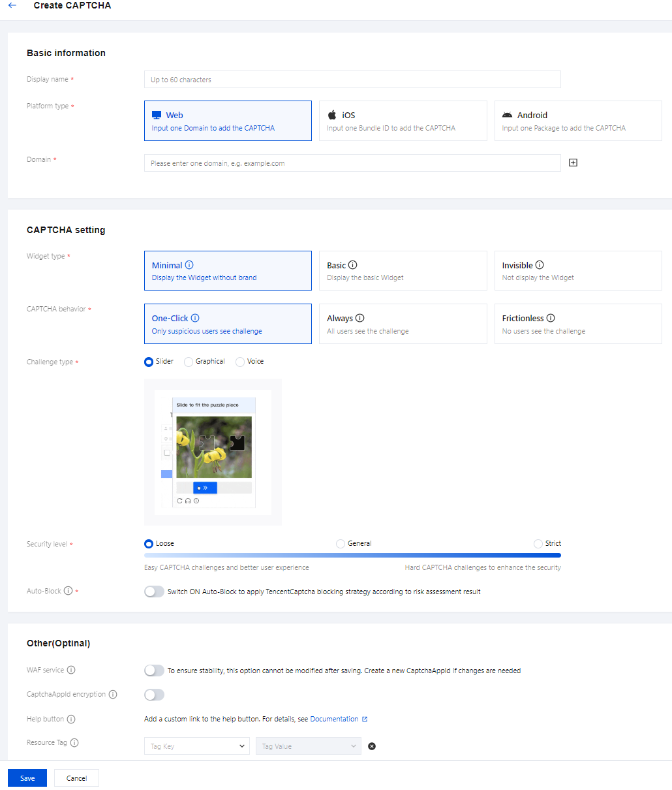Open info icon next to Minimal
The image size is (672, 790).
point(189,265)
